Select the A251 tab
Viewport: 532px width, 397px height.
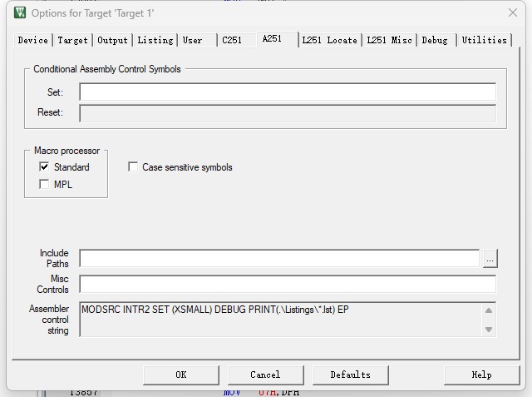pyautogui.click(x=278, y=39)
